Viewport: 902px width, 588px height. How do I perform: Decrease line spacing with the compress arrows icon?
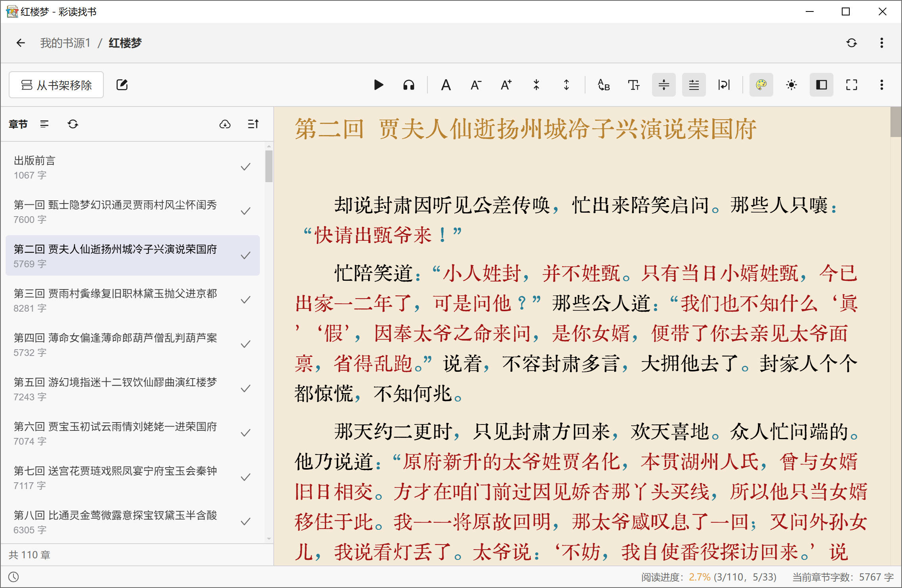[536, 85]
